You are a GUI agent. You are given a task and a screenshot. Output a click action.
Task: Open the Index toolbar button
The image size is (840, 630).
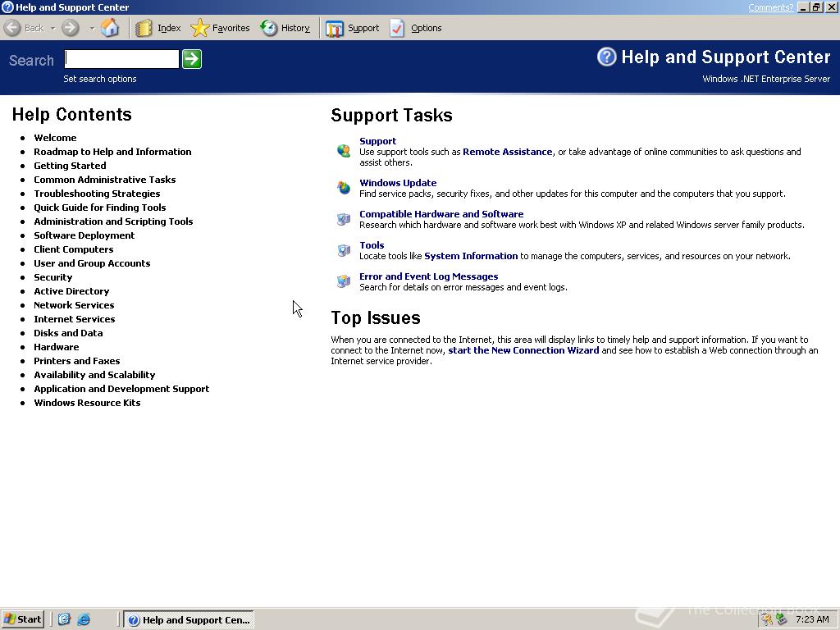pyautogui.click(x=157, y=28)
